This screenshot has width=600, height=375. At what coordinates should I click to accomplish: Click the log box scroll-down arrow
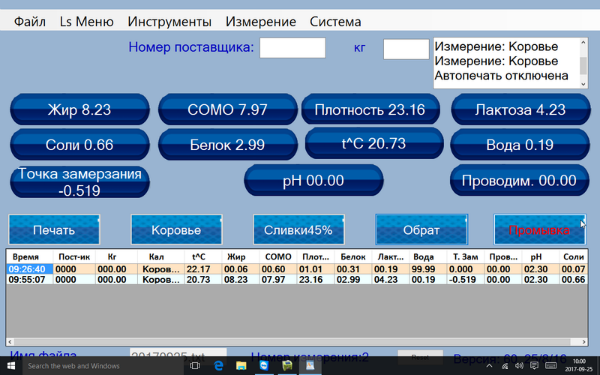point(583,84)
